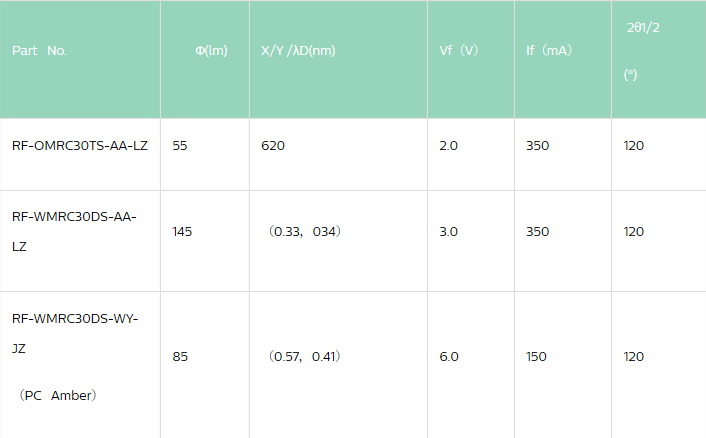
Task: Select the Φ(lm) header cell
Action: [211, 51]
